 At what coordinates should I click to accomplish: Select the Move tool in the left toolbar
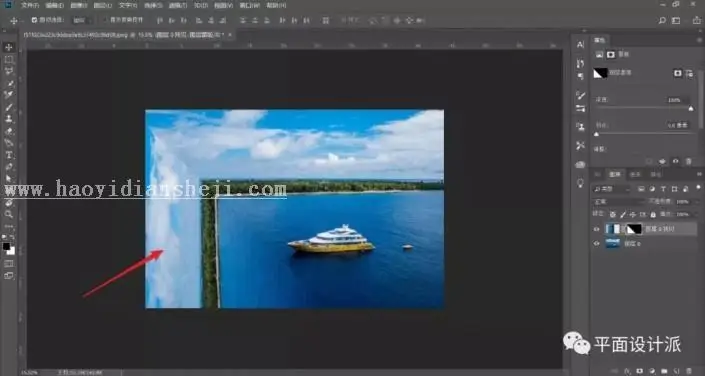pyautogui.click(x=9, y=47)
